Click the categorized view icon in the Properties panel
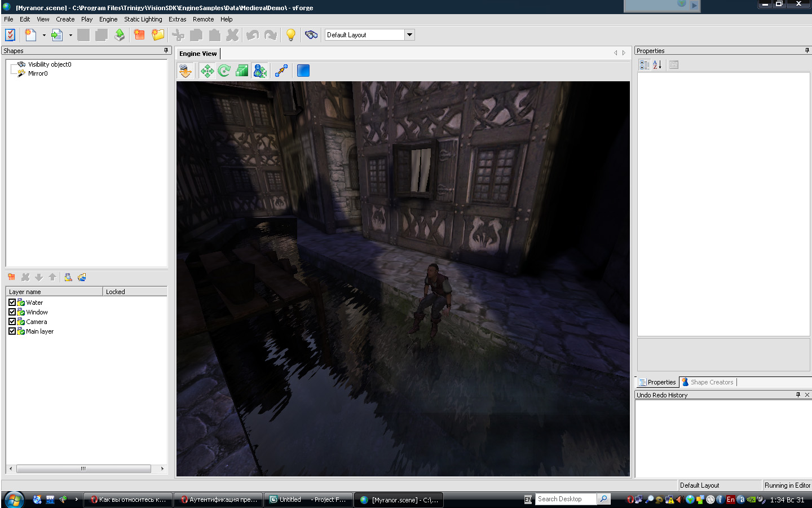812x508 pixels. pos(645,65)
